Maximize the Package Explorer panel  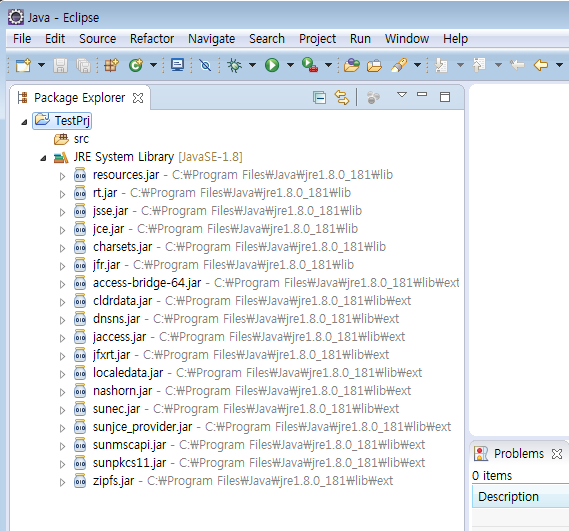[445, 97]
